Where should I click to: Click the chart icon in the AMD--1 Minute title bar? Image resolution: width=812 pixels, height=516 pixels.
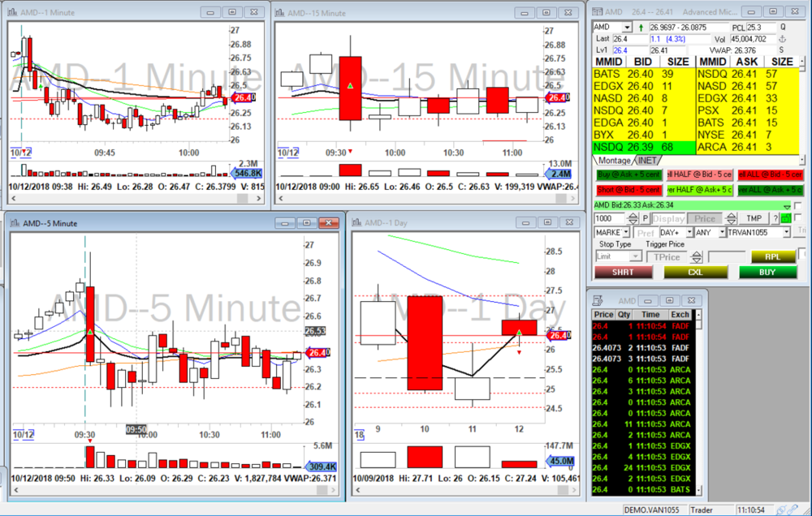(x=15, y=13)
